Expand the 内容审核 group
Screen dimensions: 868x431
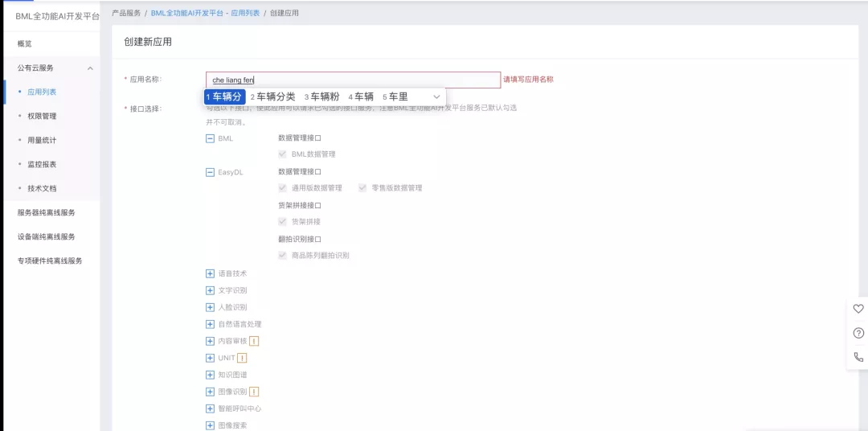click(x=210, y=341)
